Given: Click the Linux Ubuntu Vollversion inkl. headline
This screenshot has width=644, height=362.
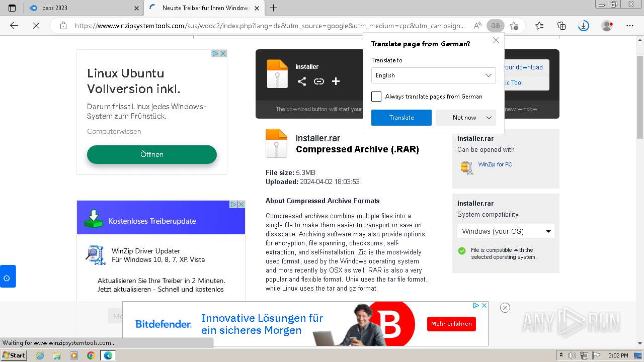Looking at the screenshot, I should pos(134,81).
